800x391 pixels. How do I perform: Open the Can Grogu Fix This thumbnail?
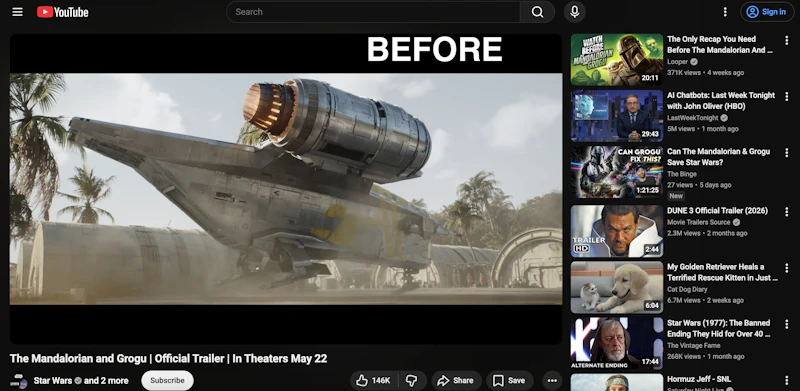pos(617,172)
